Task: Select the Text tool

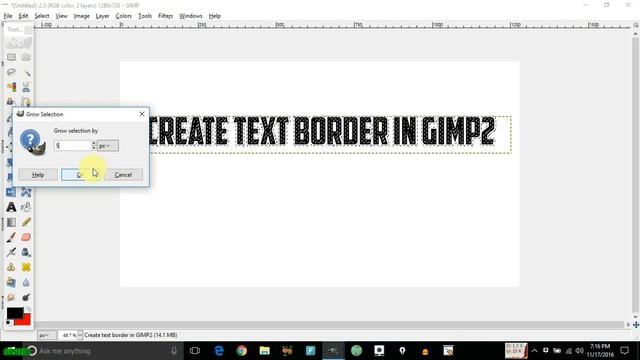Action: tap(11, 207)
